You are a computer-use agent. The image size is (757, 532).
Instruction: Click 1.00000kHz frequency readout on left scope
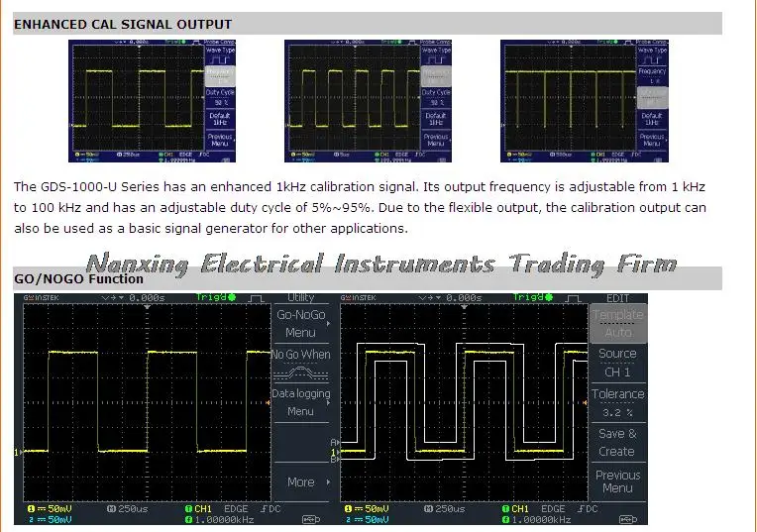point(220,519)
